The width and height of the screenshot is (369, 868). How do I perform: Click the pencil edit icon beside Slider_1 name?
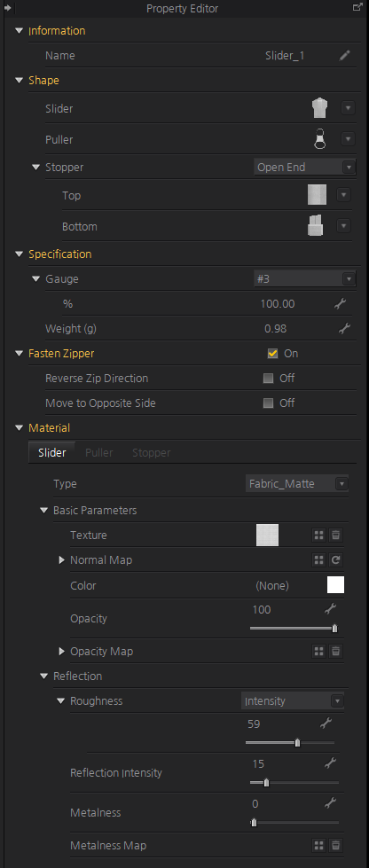point(345,55)
